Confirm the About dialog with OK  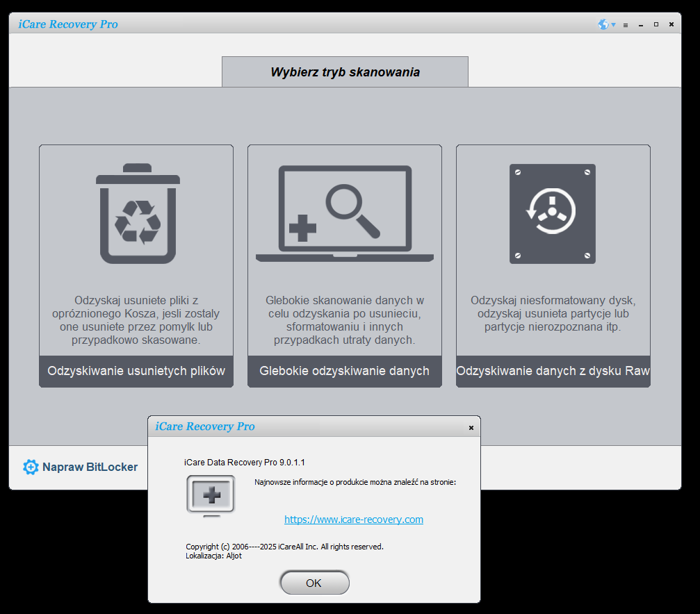(314, 583)
